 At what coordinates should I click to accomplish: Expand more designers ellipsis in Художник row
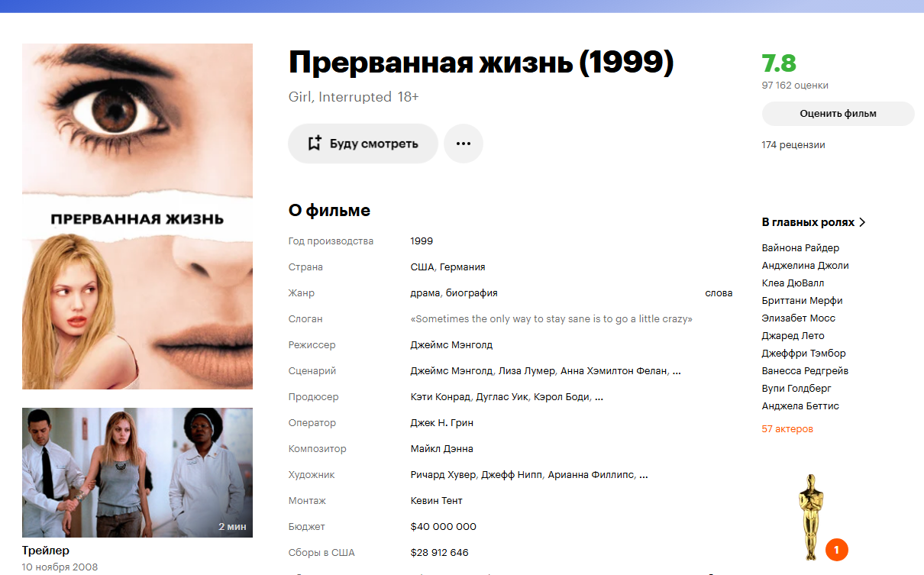[x=643, y=476]
